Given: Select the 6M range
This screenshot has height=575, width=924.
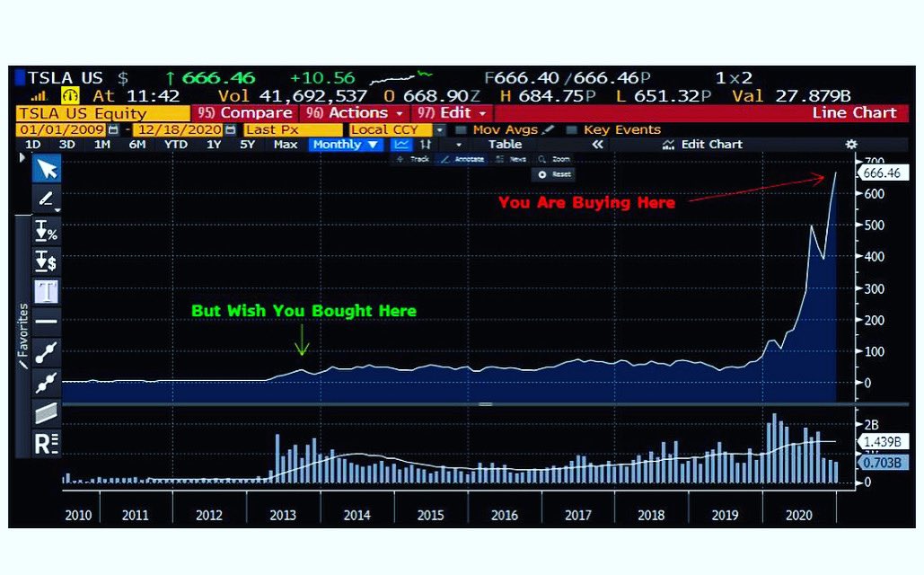Looking at the screenshot, I should point(136,145).
